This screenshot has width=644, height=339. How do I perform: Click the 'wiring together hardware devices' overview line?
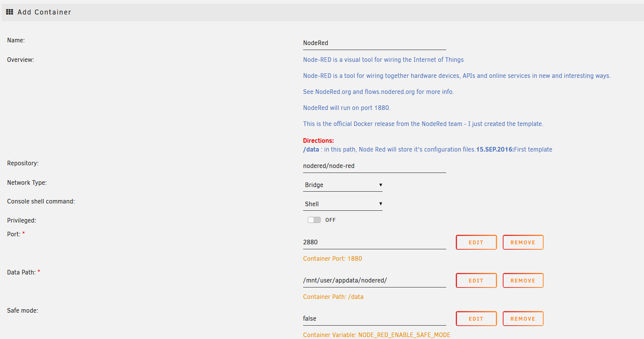pos(457,76)
